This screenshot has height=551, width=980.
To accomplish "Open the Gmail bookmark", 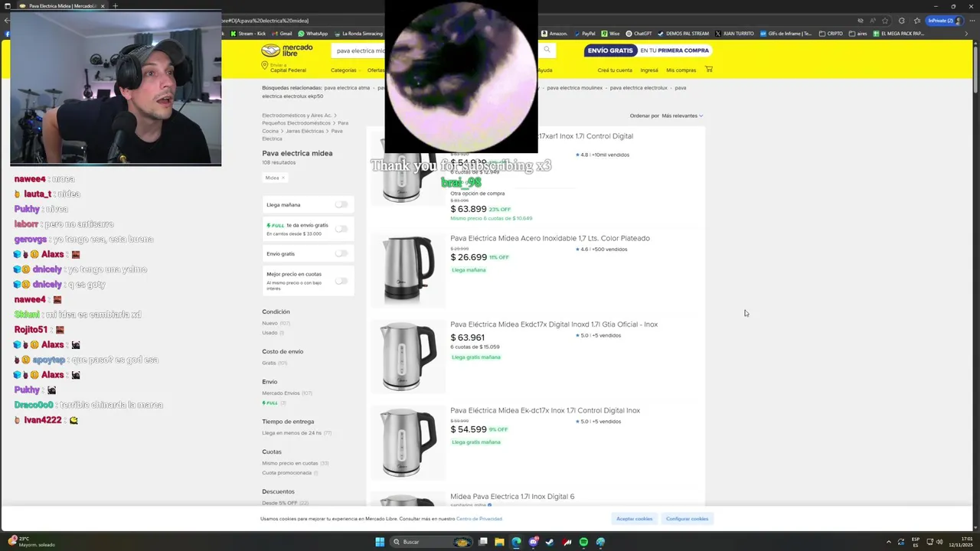I will (x=283, y=34).
